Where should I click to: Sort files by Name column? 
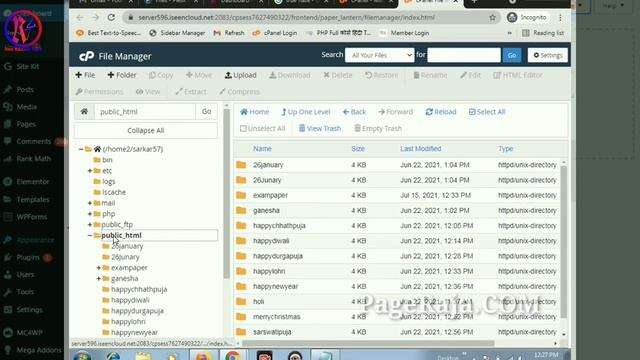pos(262,149)
